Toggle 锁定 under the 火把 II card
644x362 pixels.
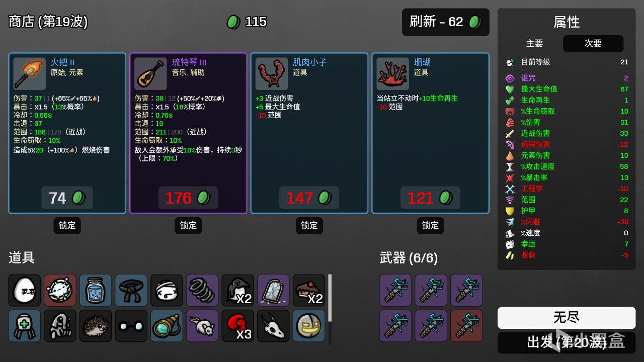(67, 226)
